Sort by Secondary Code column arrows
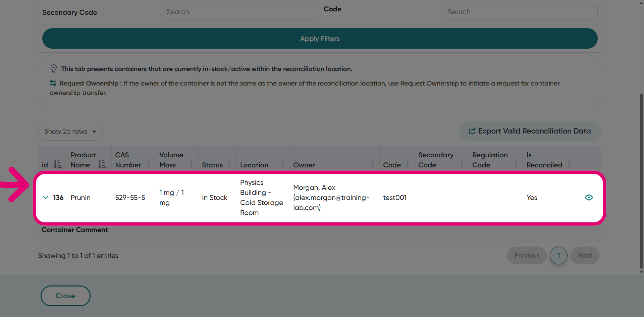Viewport: 644px width, 317px height. coord(462,164)
